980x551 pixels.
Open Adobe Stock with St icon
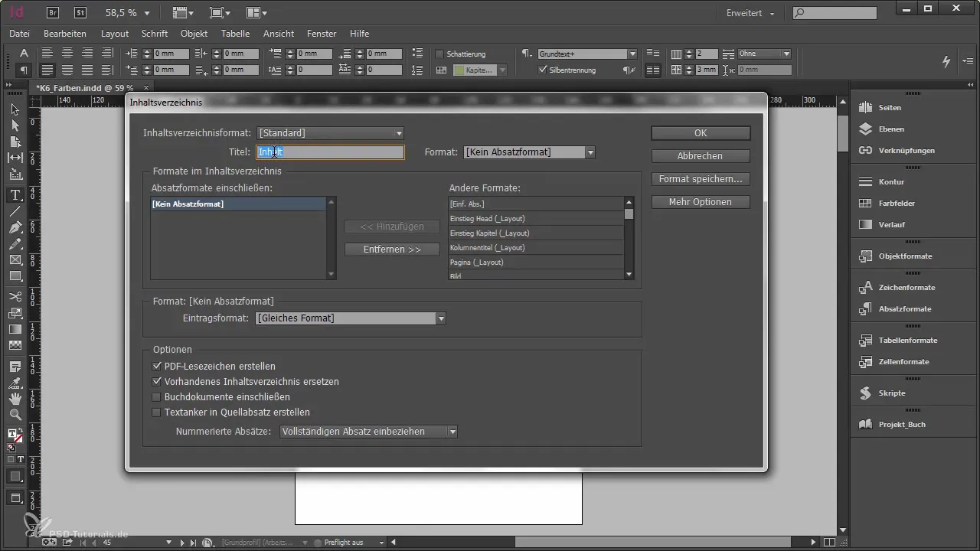coord(79,12)
